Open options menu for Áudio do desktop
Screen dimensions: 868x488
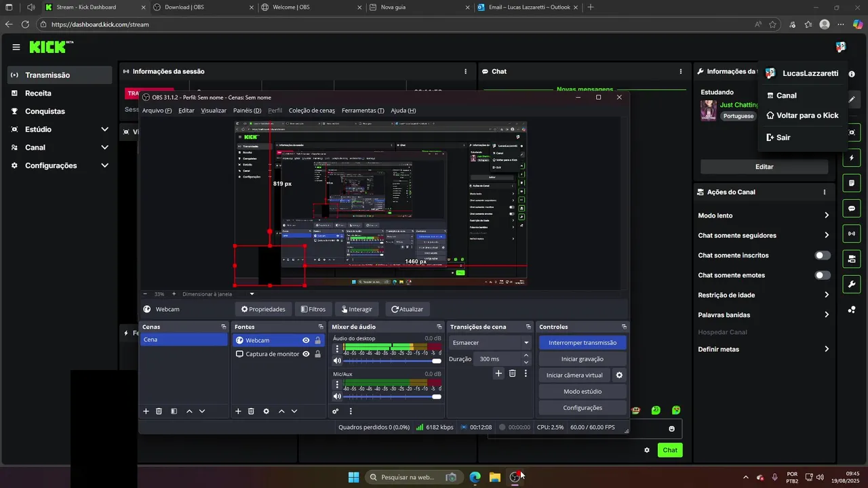[x=337, y=348]
